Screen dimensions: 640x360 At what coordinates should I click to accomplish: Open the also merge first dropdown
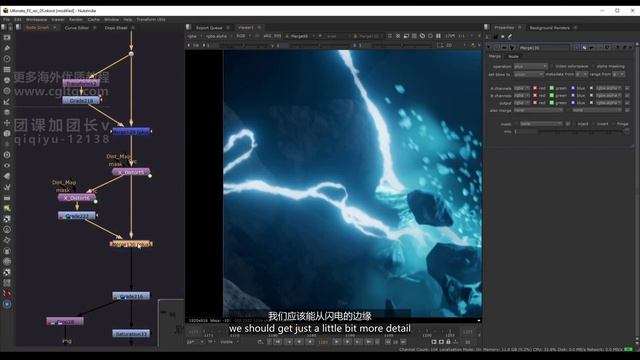click(x=538, y=110)
